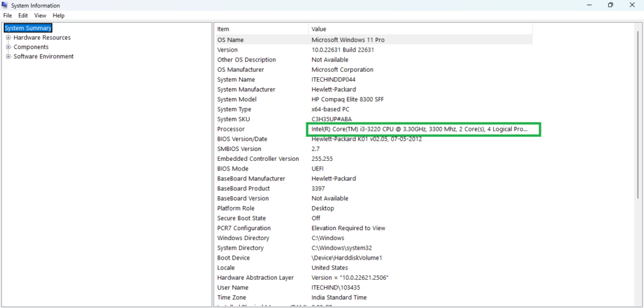The height and width of the screenshot is (308, 644).
Task: Expand the Software Environment node
Action: click(9, 57)
